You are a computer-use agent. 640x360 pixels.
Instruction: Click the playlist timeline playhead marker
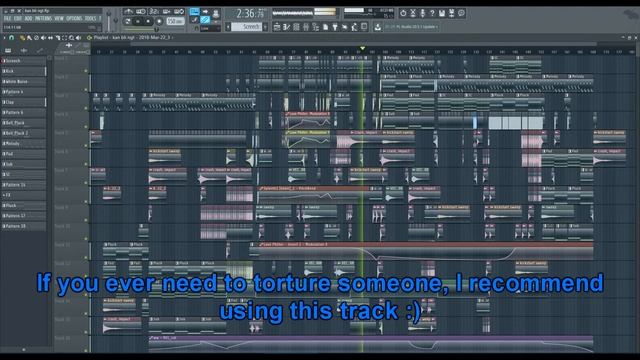(362, 48)
